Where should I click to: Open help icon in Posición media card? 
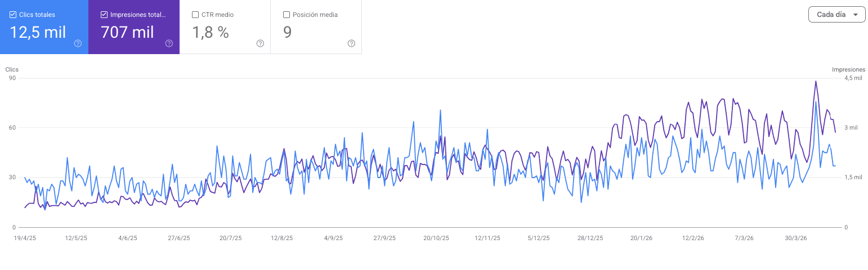coord(351,43)
